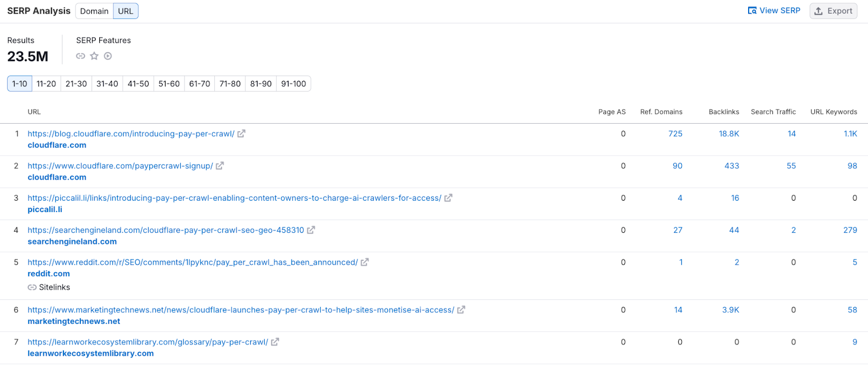The width and height of the screenshot is (868, 365).
Task: Click Ref. Domains value 27
Action: [x=678, y=230]
